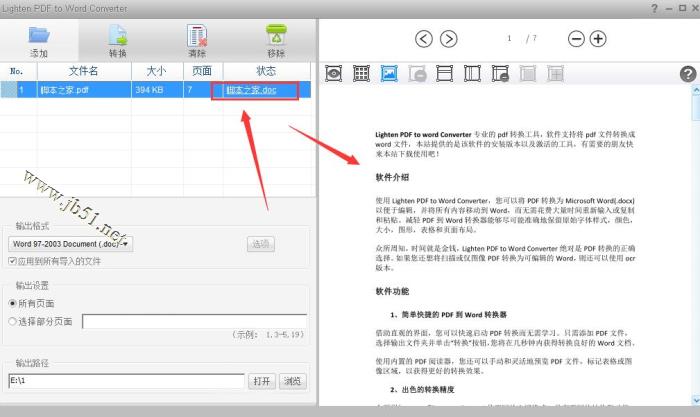Click the first greyed-out table tool icon
700x417 pixels.
(528, 74)
